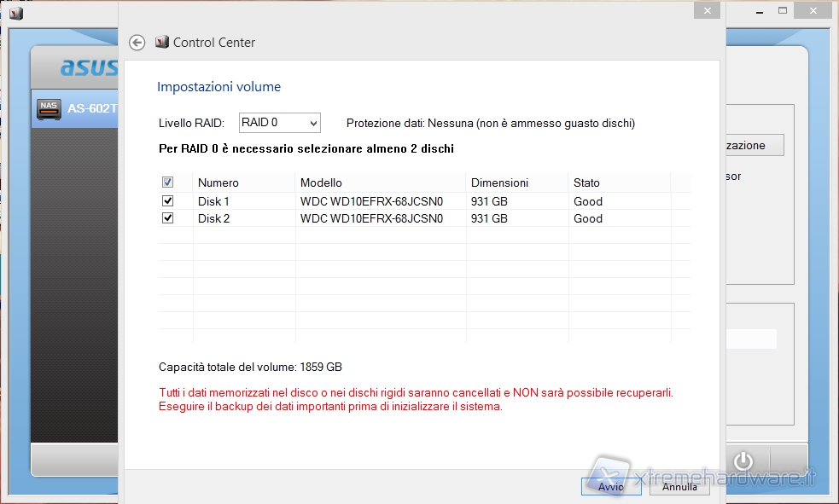The height and width of the screenshot is (504, 839).
Task: Click the ASUS logo in the background window
Action: point(88,67)
